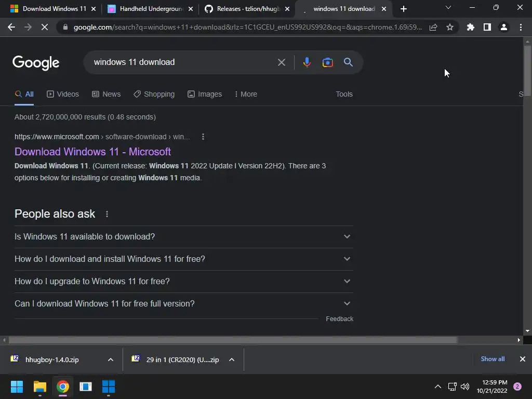
Task: Click the Chrome taskbar icon
Action: pos(63,387)
